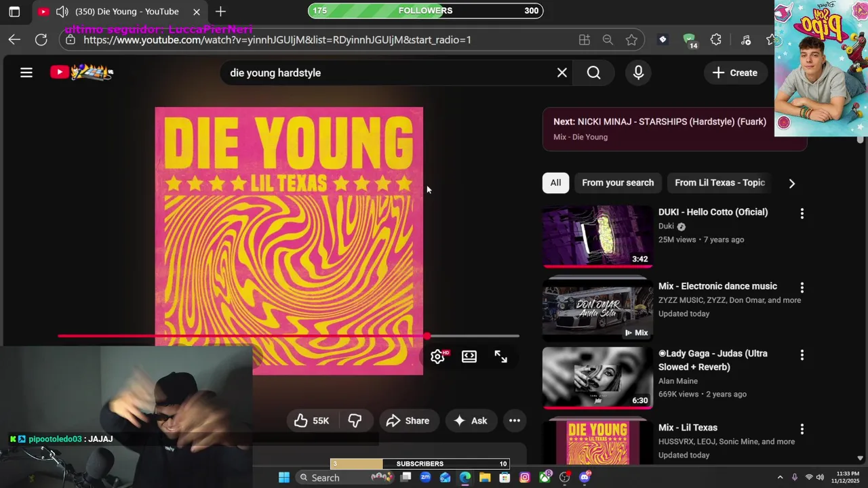Click the Die Young album art video

[x=289, y=241]
